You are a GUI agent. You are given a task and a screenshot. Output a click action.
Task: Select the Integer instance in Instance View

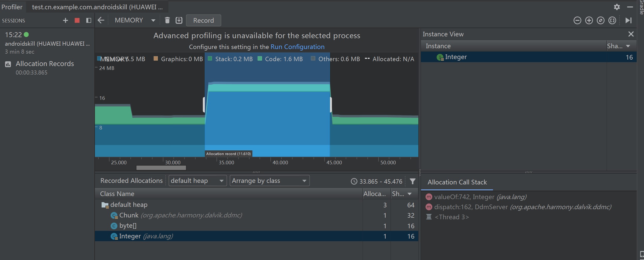(529, 57)
